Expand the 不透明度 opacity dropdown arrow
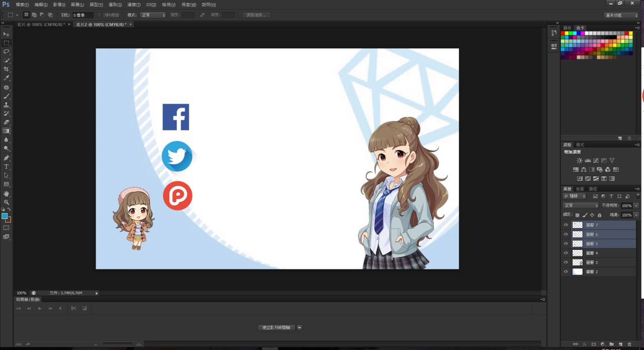This screenshot has height=350, width=644. pyautogui.click(x=636, y=206)
